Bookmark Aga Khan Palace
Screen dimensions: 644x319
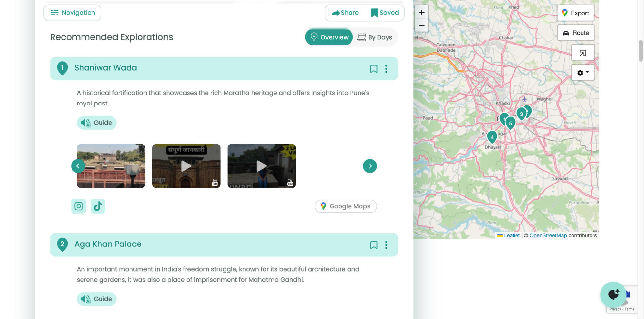coord(374,245)
